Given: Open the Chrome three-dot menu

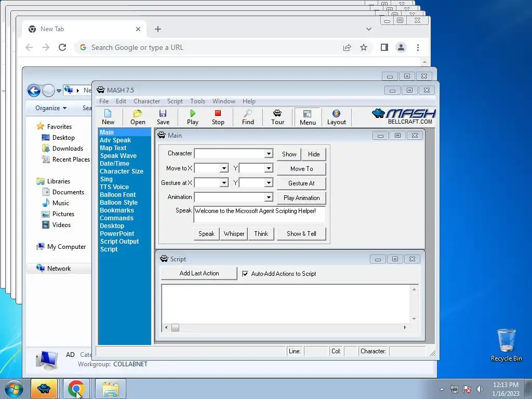Looking at the screenshot, I should (418, 47).
